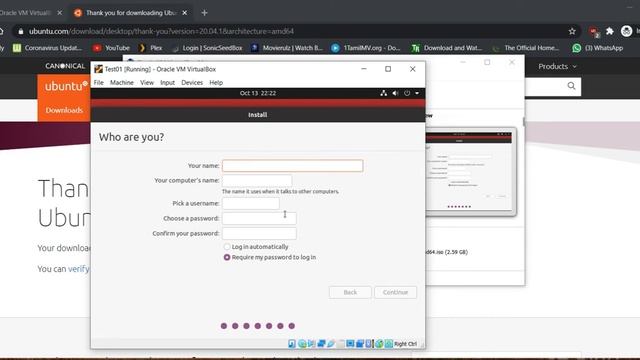
Task: Click the shared folders icon in VirtualBox status bar
Action: coord(340,344)
